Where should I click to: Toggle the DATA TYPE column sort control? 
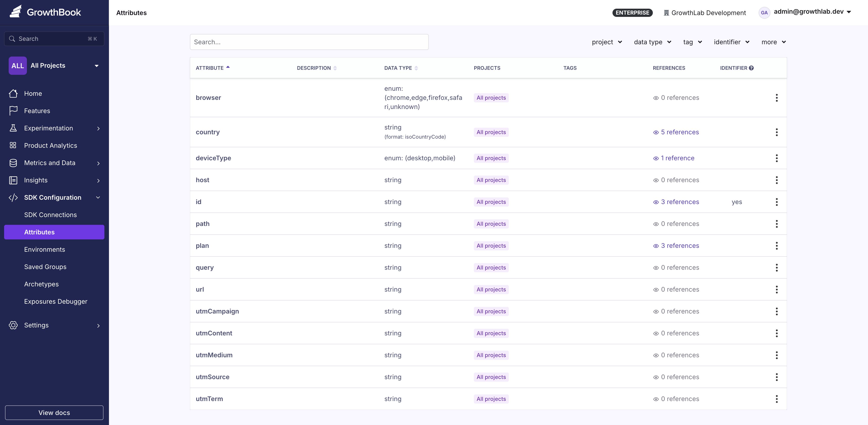coord(416,68)
